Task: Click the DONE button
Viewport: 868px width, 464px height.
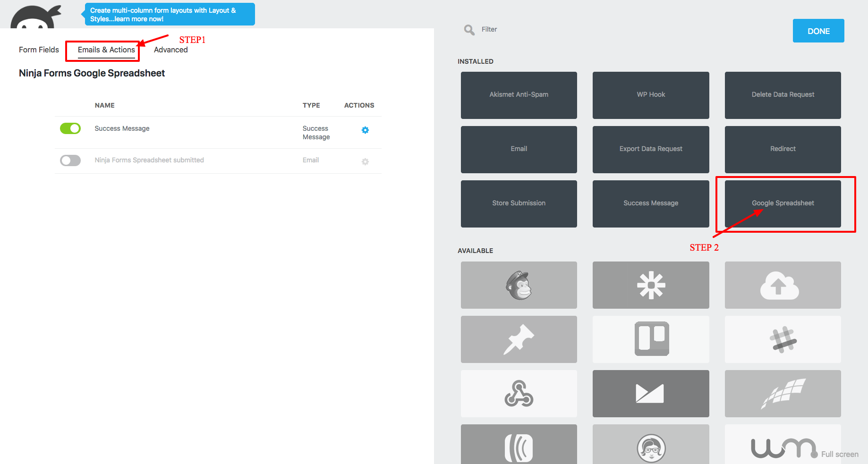Action: tap(818, 31)
